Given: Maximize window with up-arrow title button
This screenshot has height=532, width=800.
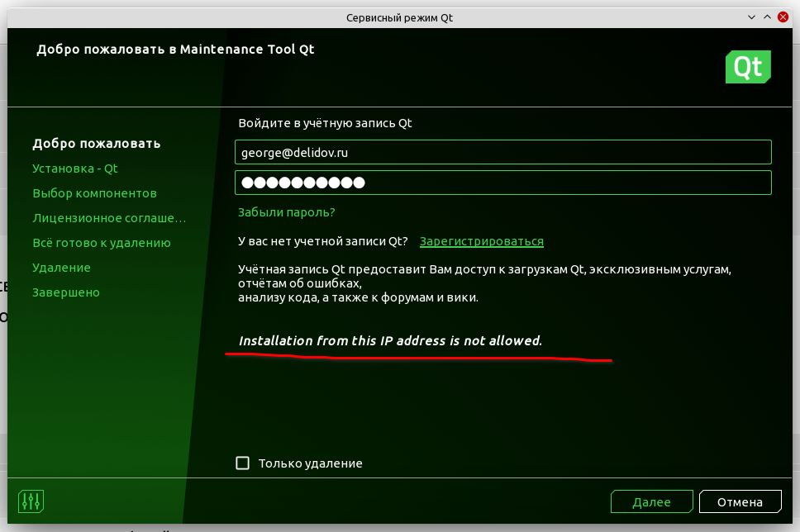Looking at the screenshot, I should pos(767,17).
